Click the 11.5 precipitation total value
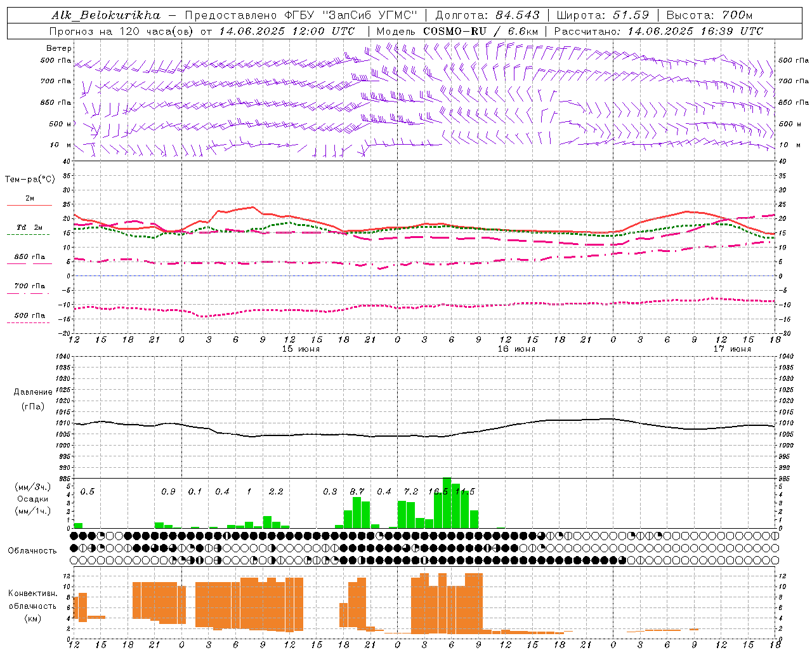The height and width of the screenshot is (650, 812). pos(465,492)
